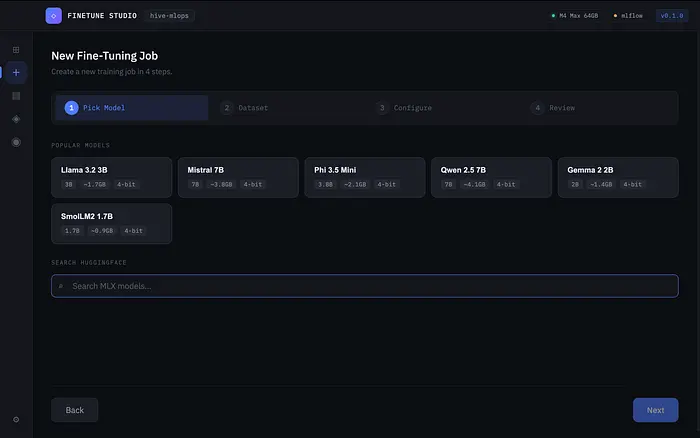Click the ~4.1GB tag on Qwen card
The height and width of the screenshot is (438, 700).
(x=475, y=184)
